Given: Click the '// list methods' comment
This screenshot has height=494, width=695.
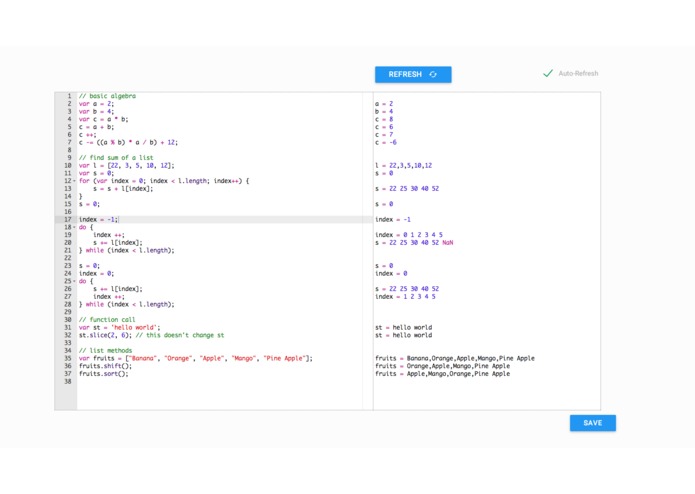Looking at the screenshot, I should point(105,351).
